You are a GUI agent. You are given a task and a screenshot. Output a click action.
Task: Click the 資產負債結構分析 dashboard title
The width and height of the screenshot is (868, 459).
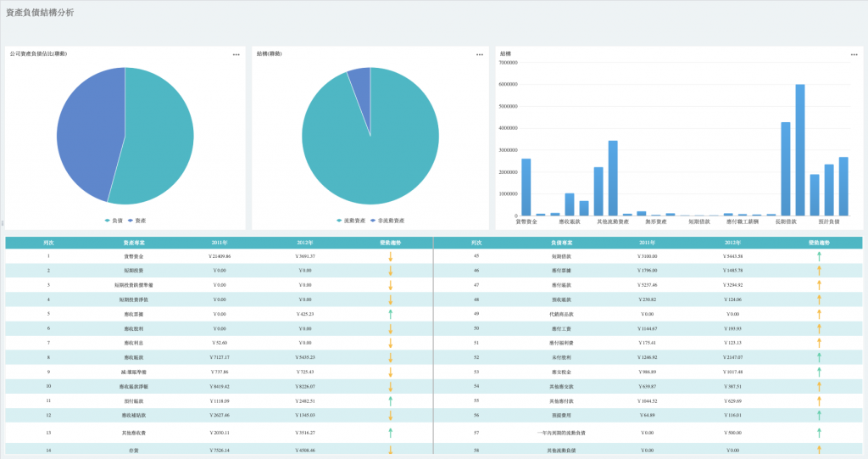click(40, 12)
